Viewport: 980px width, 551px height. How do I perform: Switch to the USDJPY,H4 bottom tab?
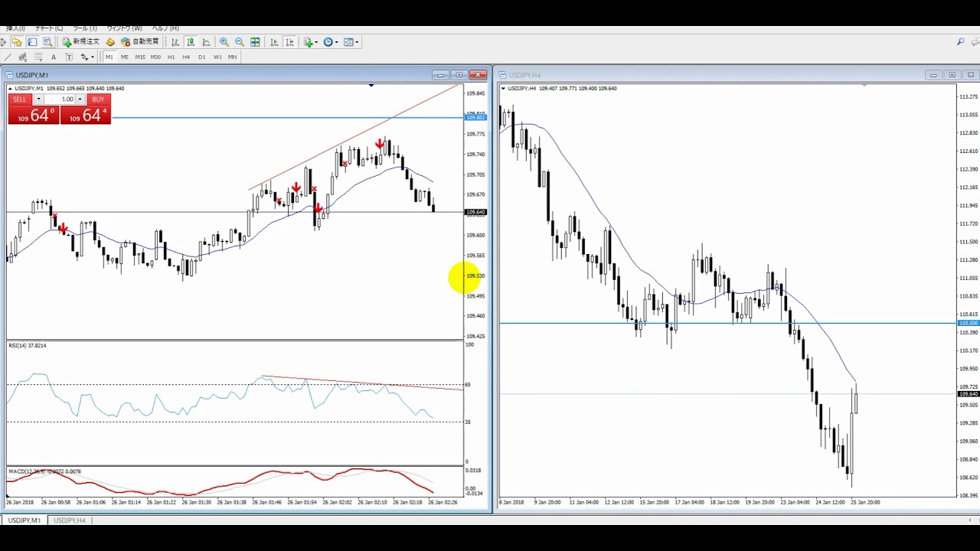coord(70,520)
